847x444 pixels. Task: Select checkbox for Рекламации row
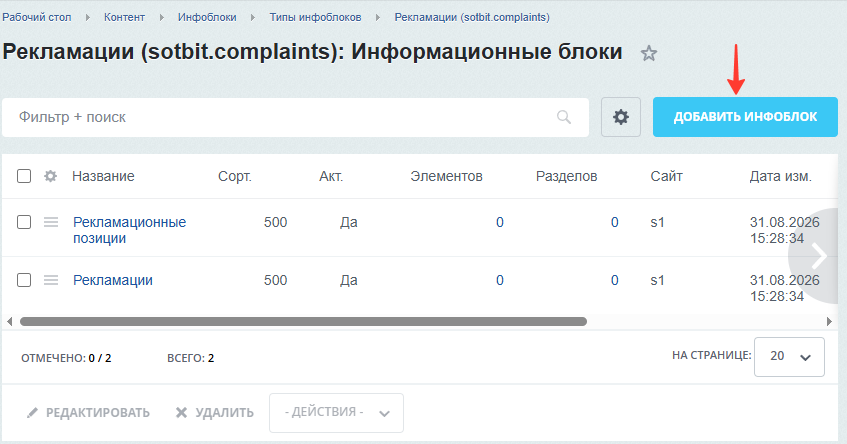[x=24, y=280]
